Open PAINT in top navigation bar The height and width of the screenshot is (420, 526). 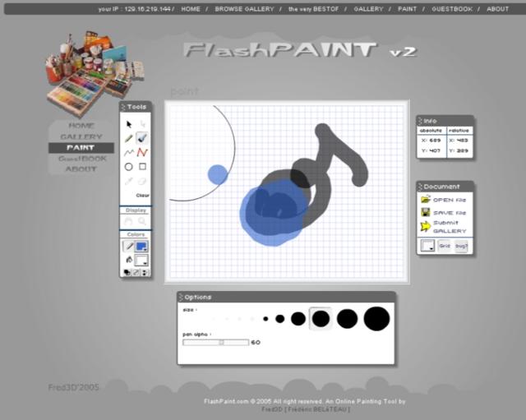(408, 9)
